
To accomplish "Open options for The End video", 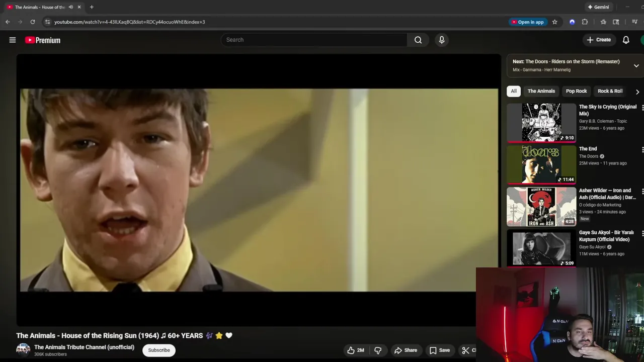I will [x=642, y=149].
